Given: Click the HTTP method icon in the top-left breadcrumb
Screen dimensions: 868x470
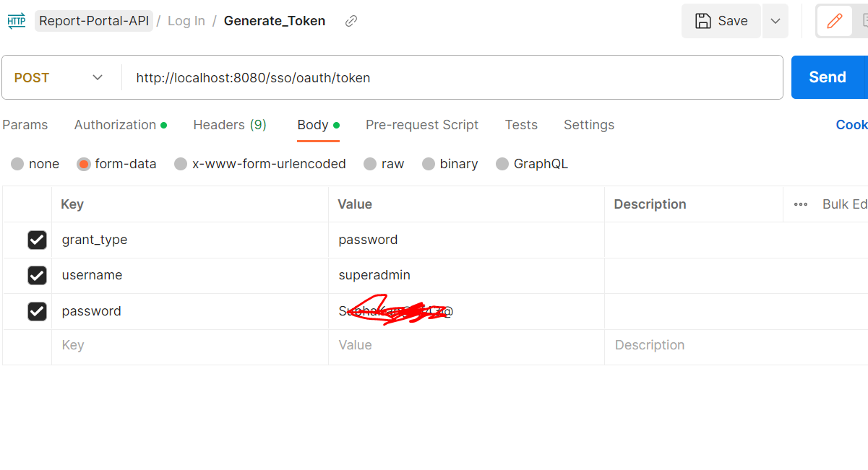Looking at the screenshot, I should (16, 21).
